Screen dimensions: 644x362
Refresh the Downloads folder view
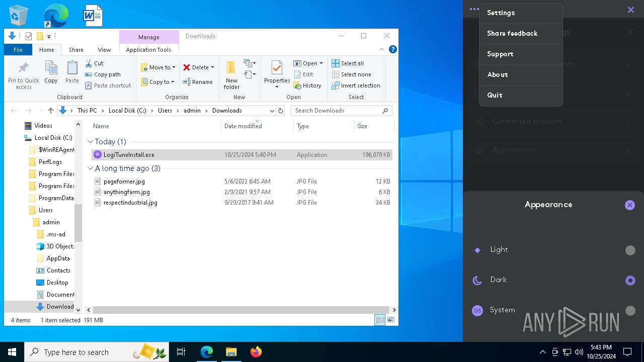(281, 111)
